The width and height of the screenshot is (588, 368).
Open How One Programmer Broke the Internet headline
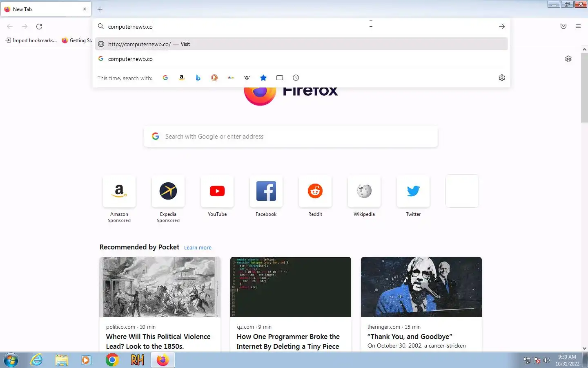(288, 341)
